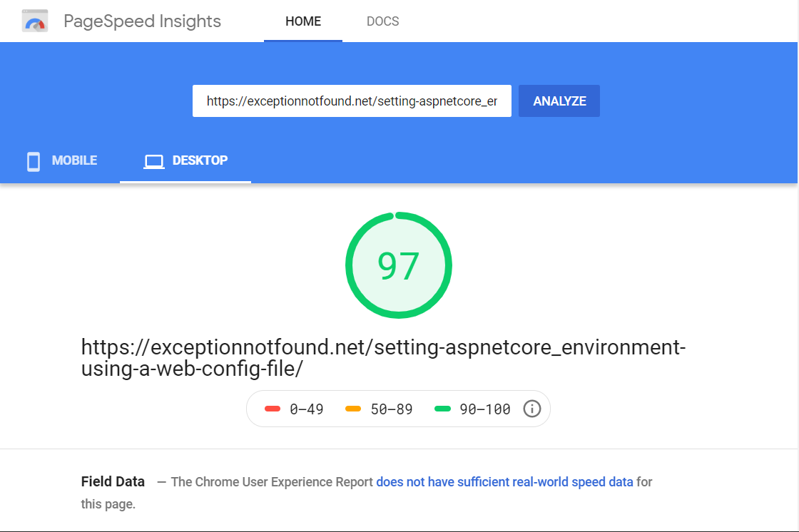Click the desktop laptop icon
799x532 pixels.
153,162
